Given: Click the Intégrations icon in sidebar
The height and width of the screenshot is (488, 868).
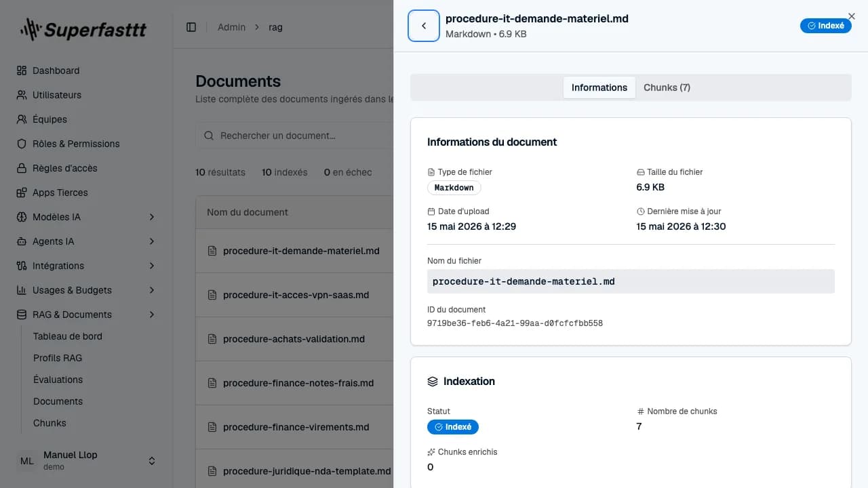Looking at the screenshot, I should click(x=21, y=266).
